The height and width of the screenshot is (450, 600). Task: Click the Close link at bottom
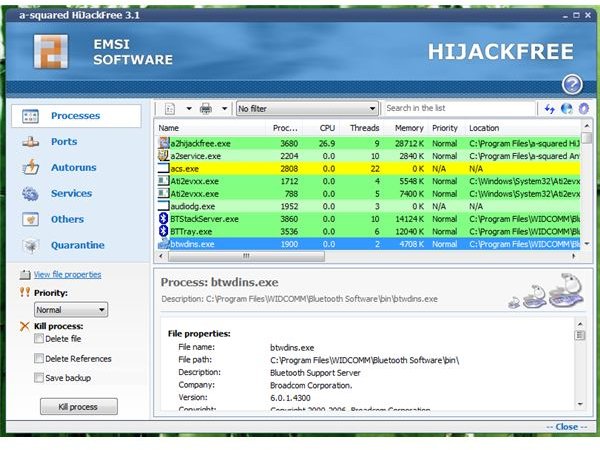pyautogui.click(x=567, y=427)
